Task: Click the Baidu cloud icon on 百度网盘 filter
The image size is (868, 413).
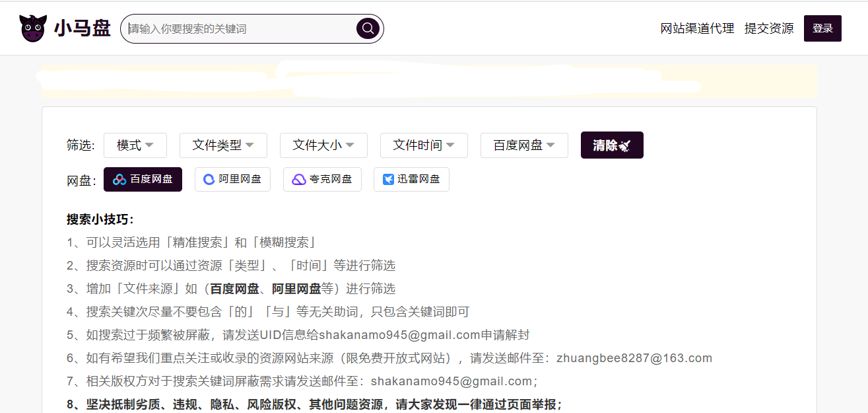Action: click(119, 179)
